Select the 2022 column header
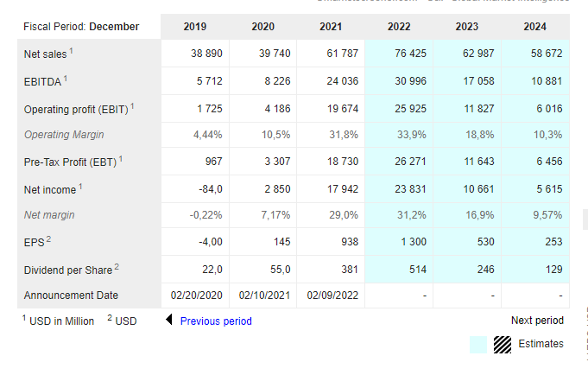Viewport: 588px width, 375px height. [x=399, y=27]
